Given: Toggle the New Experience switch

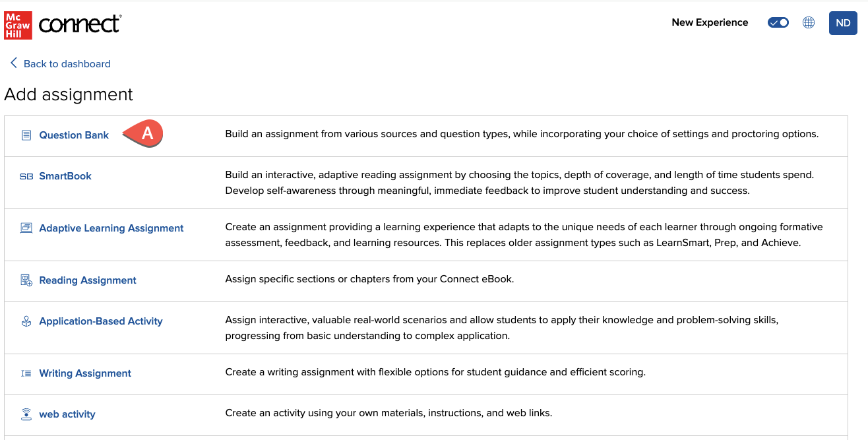Looking at the screenshot, I should click(x=778, y=22).
